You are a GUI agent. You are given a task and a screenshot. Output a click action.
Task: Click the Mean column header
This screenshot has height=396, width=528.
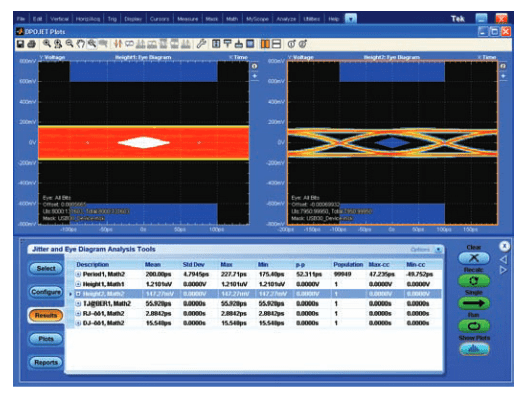pos(153,264)
